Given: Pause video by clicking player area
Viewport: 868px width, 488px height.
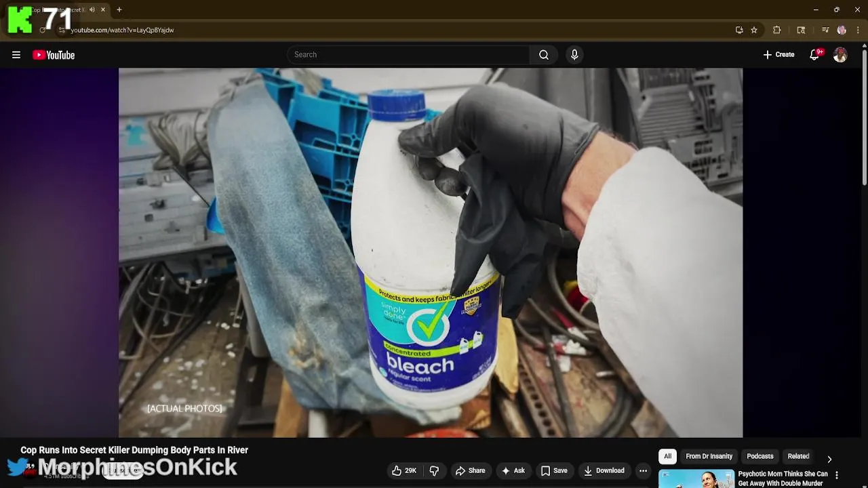Looking at the screenshot, I should coord(431,252).
